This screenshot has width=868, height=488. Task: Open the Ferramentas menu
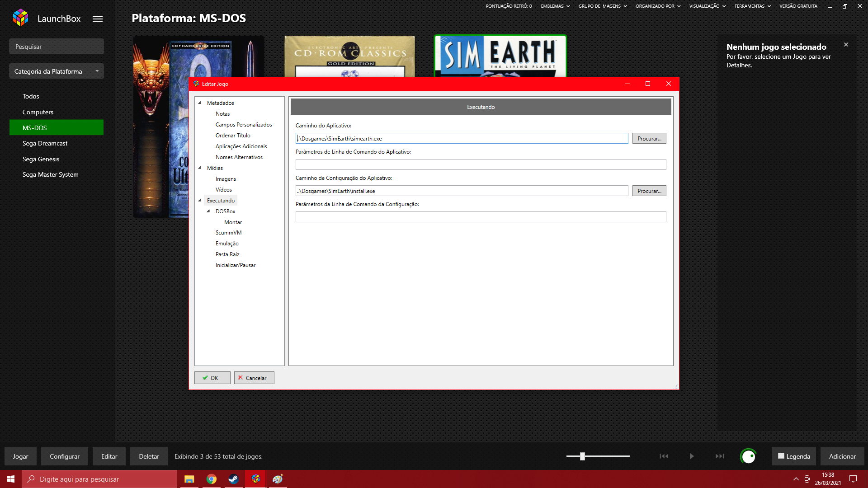click(x=752, y=6)
